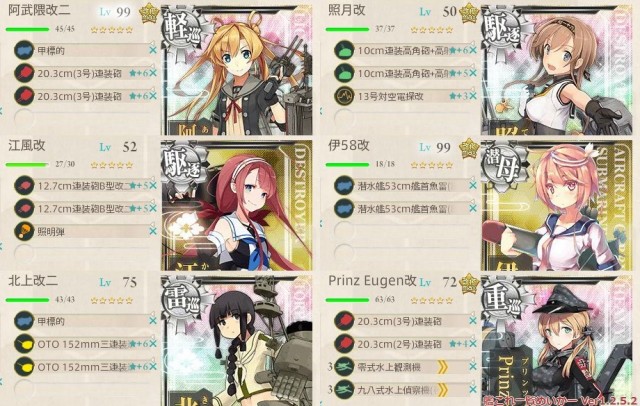Click the yellow OTO 152mm gun icon, first slot
The height and width of the screenshot is (406, 640).
[24, 344]
